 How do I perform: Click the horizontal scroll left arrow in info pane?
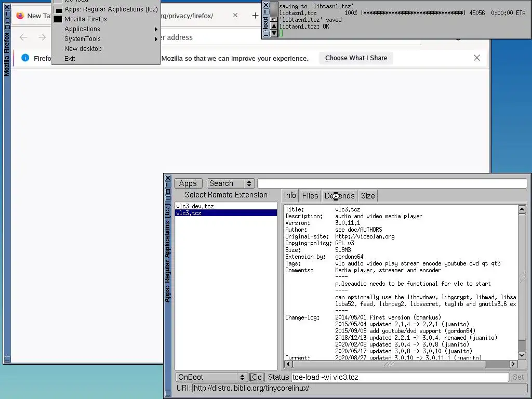[288, 364]
